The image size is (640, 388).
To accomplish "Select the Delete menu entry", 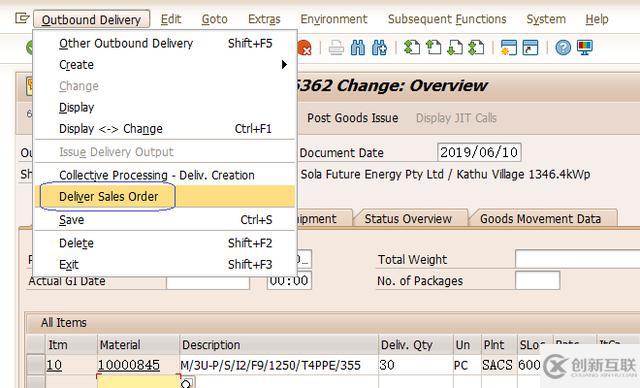I will [165, 243].
